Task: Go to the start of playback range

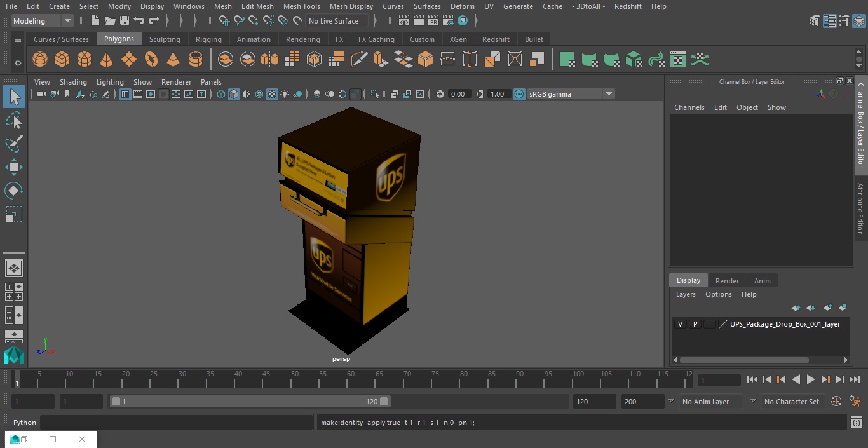Action: click(752, 379)
